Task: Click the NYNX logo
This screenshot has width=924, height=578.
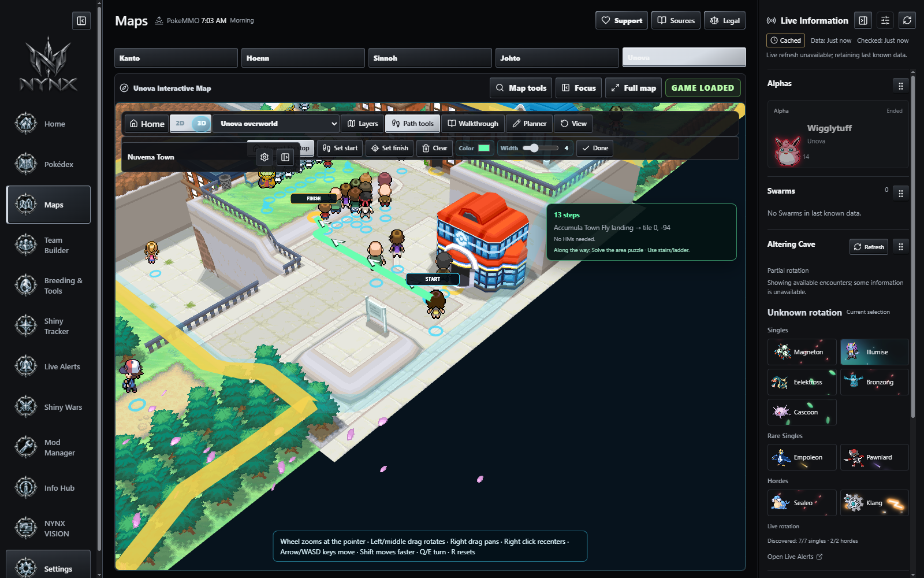Action: click(x=49, y=65)
